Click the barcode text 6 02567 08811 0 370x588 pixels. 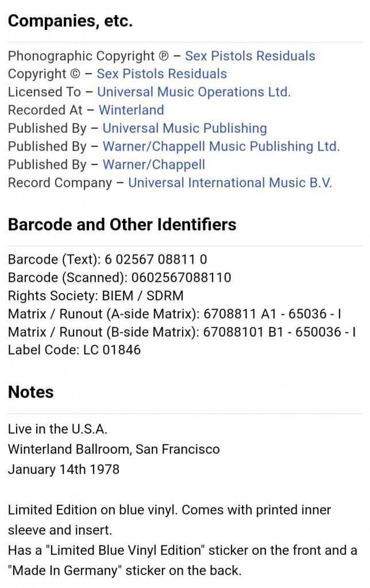pyautogui.click(x=156, y=260)
